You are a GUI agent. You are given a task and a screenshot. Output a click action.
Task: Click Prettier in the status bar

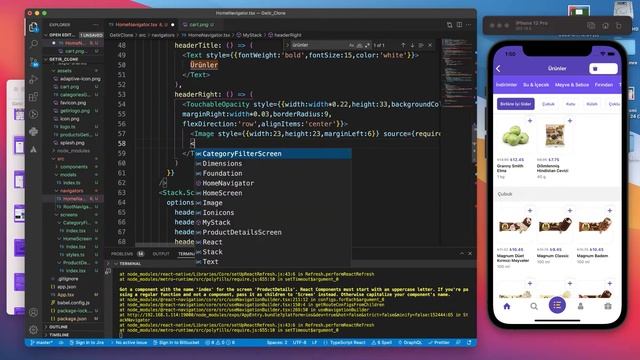pos(439,342)
